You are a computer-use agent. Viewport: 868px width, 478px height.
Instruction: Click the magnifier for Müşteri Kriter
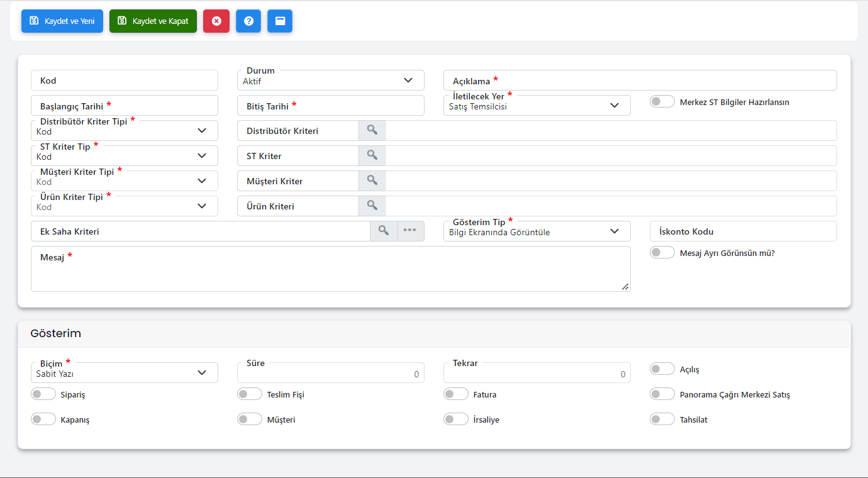372,181
